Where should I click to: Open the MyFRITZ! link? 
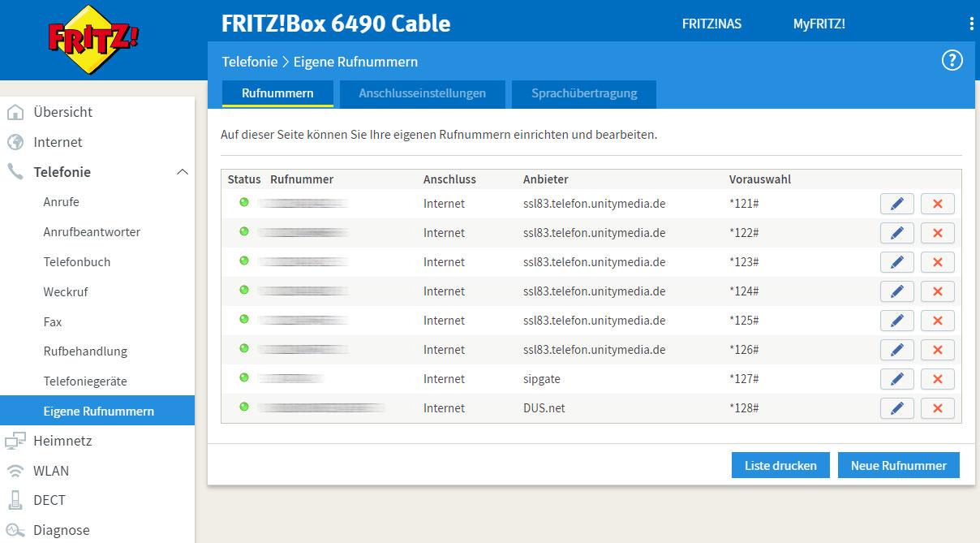pos(819,24)
